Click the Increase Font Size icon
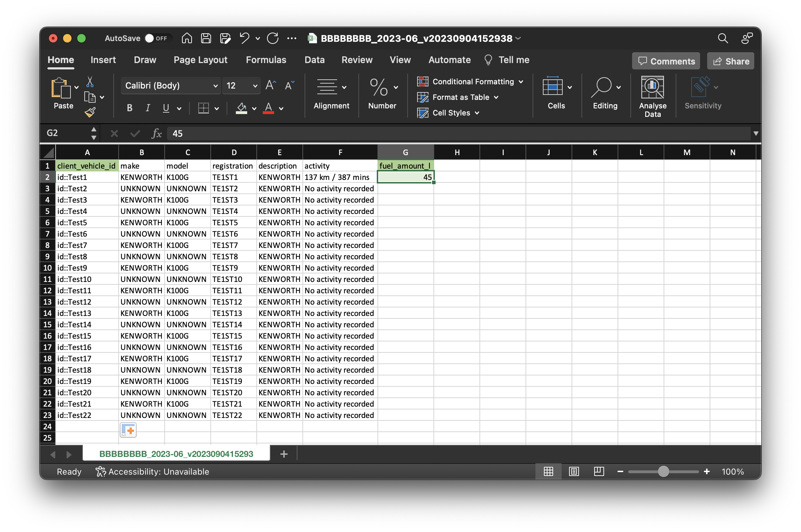801x532 pixels. tap(271, 85)
